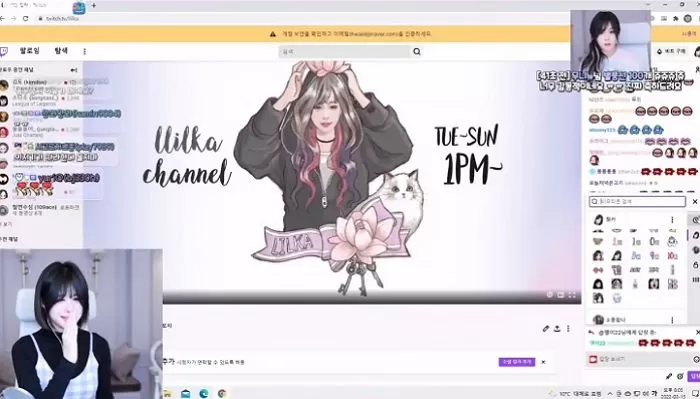The image size is (700, 399).
Task: Click the 비트 구매 (Get Bits) button
Action: tap(671, 51)
